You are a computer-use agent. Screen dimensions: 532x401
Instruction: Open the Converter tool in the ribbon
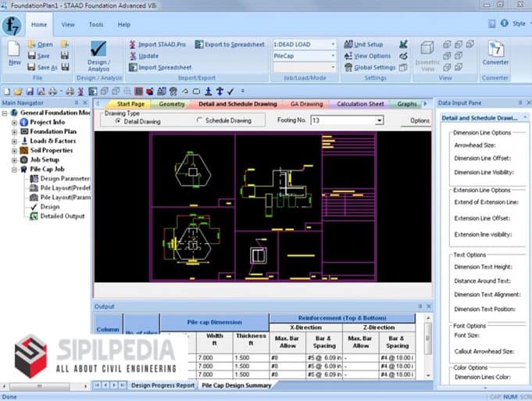495,50
